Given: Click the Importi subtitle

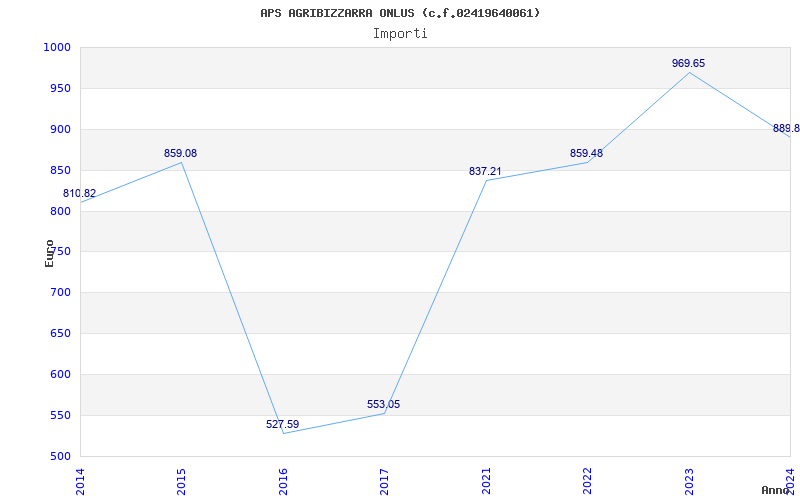Looking at the screenshot, I should click(x=400, y=34).
